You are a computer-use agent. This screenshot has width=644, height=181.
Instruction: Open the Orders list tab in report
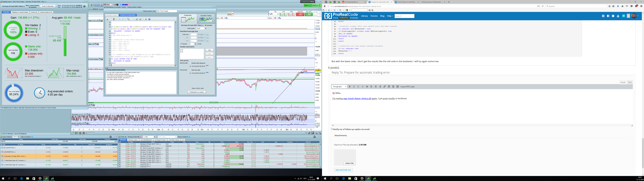pos(34,12)
